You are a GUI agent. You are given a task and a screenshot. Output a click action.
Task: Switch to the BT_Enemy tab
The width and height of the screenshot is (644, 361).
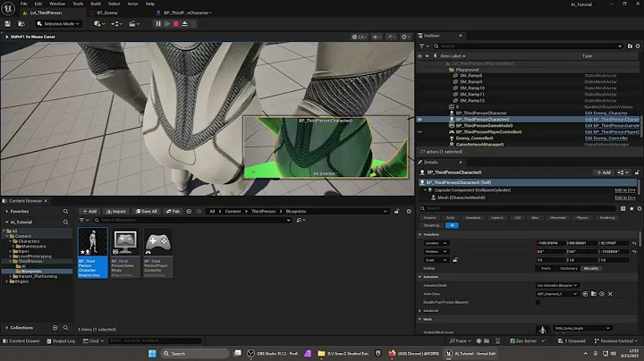pos(106,13)
